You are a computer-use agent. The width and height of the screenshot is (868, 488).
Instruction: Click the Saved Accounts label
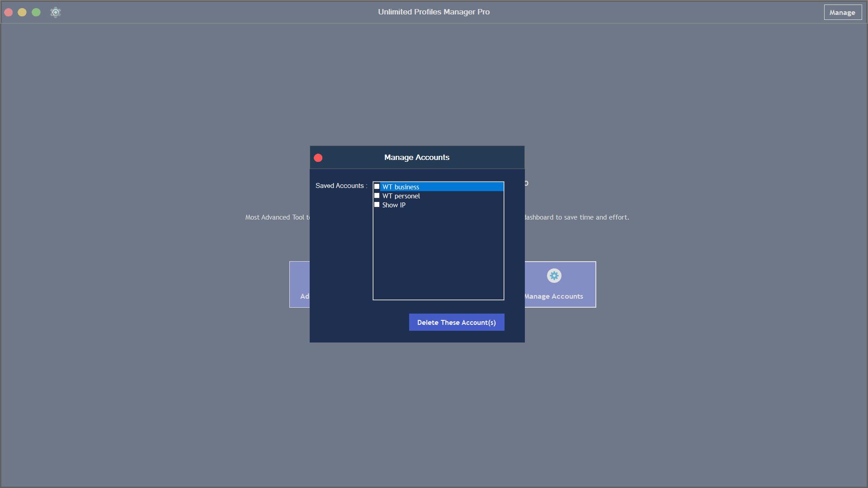[341, 186]
